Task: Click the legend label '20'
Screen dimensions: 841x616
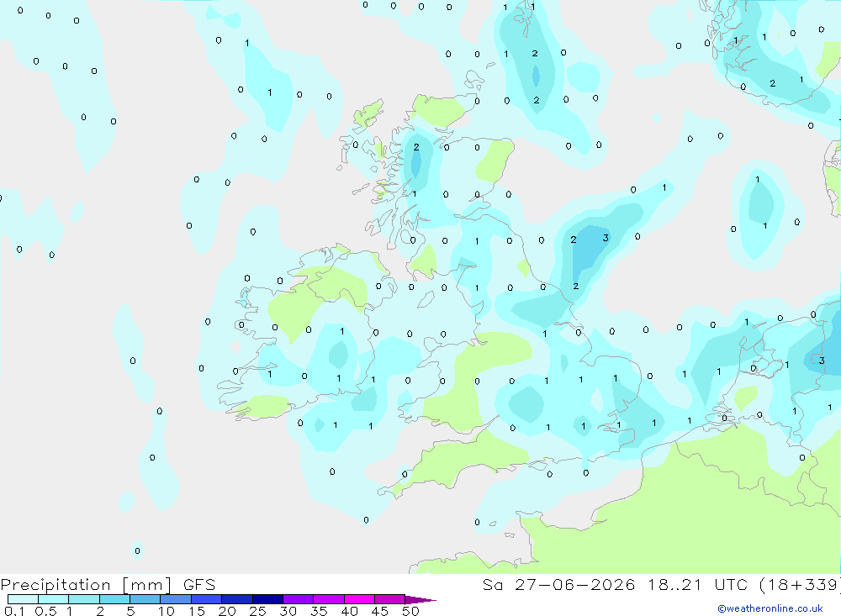Action: coord(227,611)
